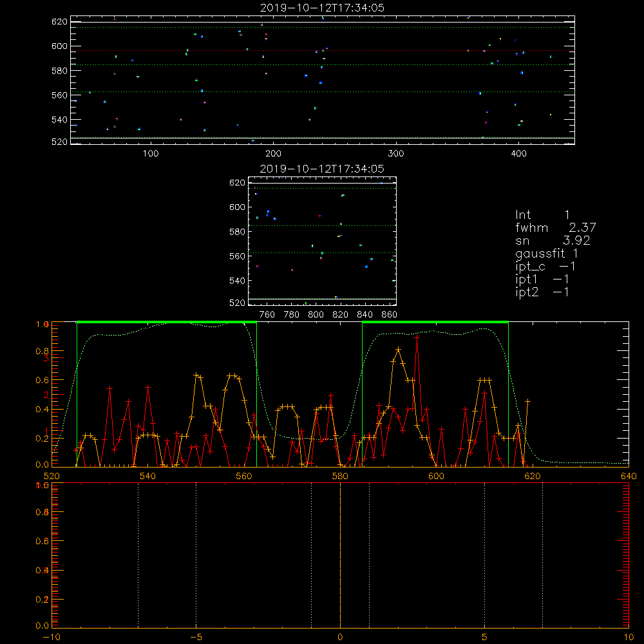Select the 'ipt_c -1' value

click(545, 267)
